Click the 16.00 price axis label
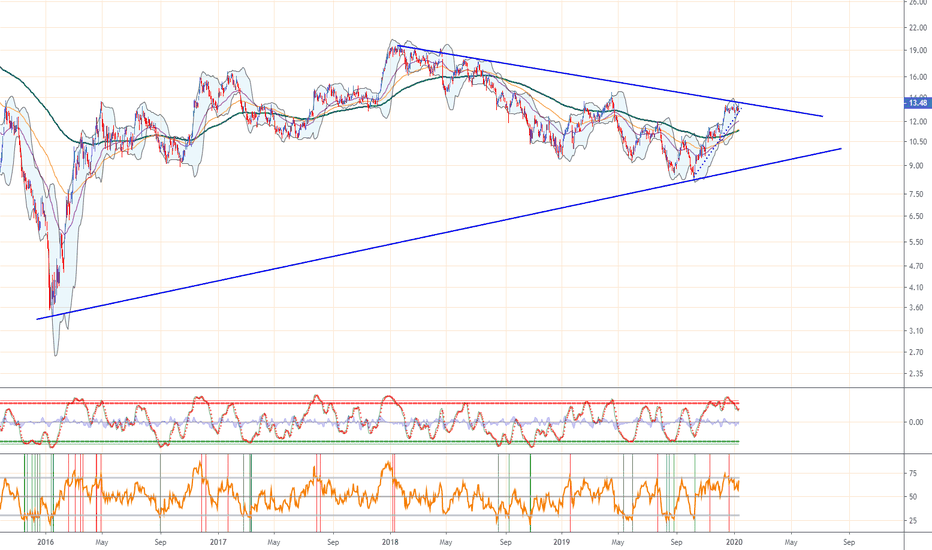 point(918,77)
